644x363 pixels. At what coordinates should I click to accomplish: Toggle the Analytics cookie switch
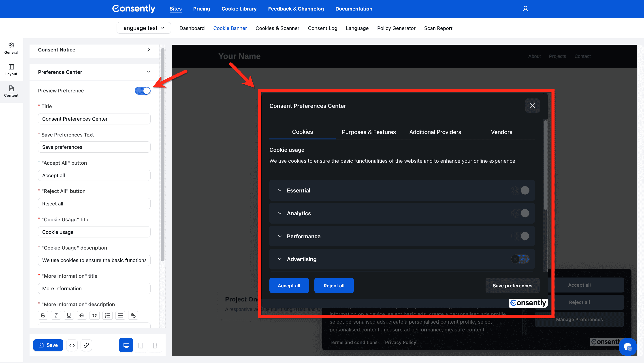click(520, 213)
